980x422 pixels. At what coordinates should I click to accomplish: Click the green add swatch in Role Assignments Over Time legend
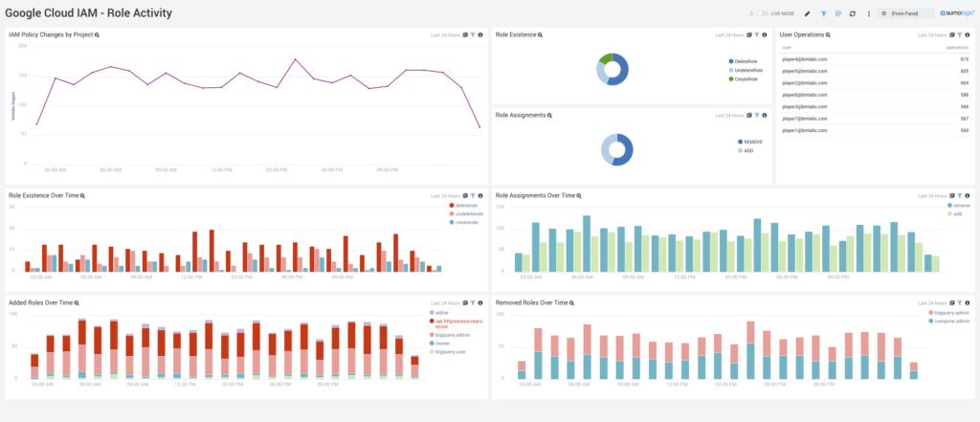(x=949, y=213)
